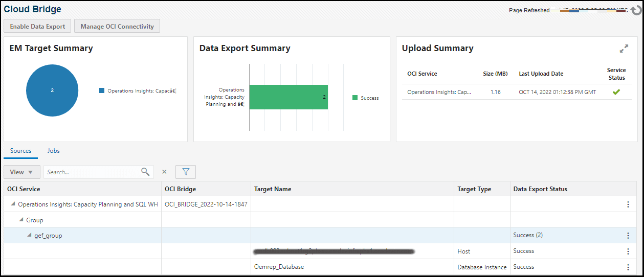
Task: Click the Size (MB) column header
Action: [495, 74]
